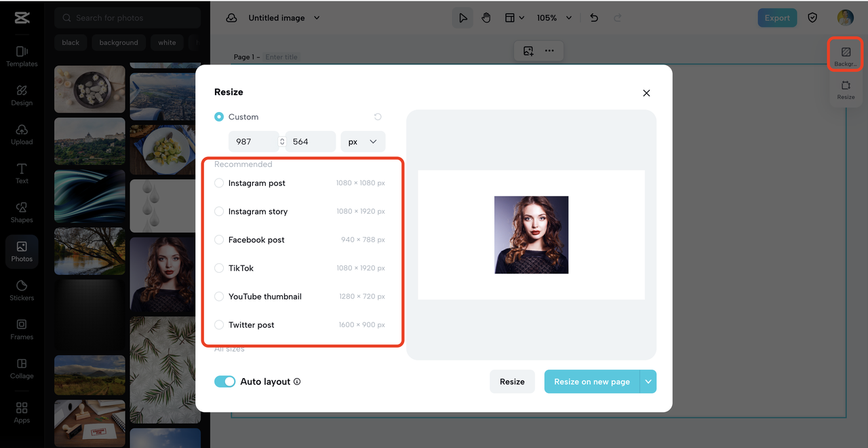
Task: Open the Templates tab in sidebar
Action: 22,56
